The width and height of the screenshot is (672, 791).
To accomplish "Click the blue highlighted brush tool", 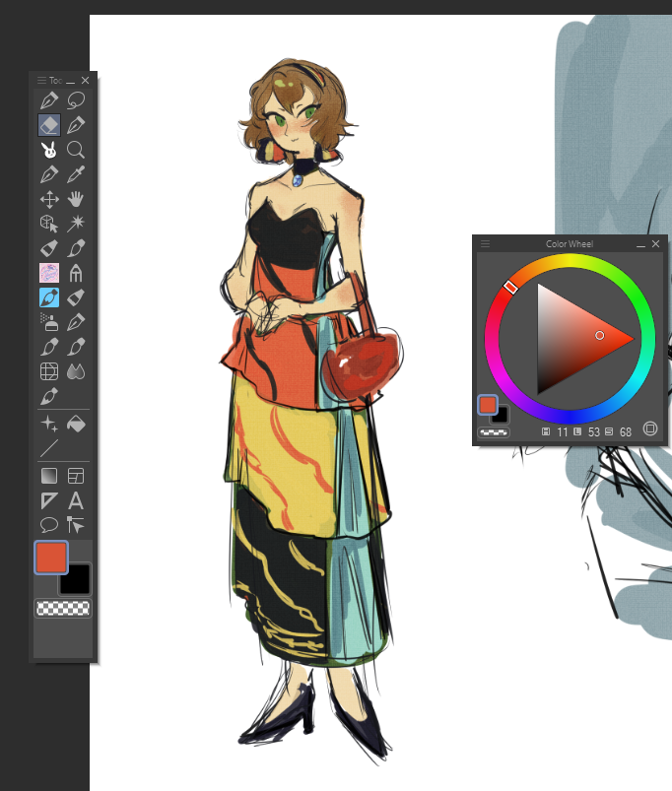I will (49, 297).
